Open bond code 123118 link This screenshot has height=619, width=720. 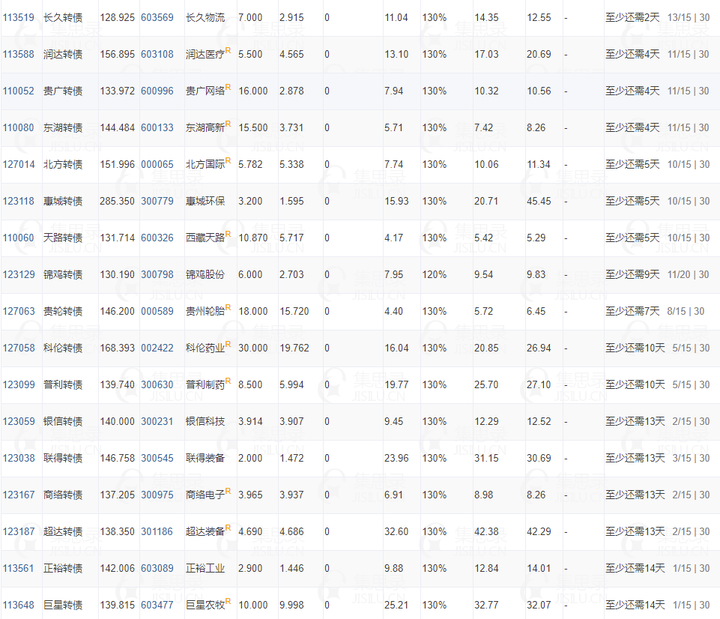pos(18,201)
